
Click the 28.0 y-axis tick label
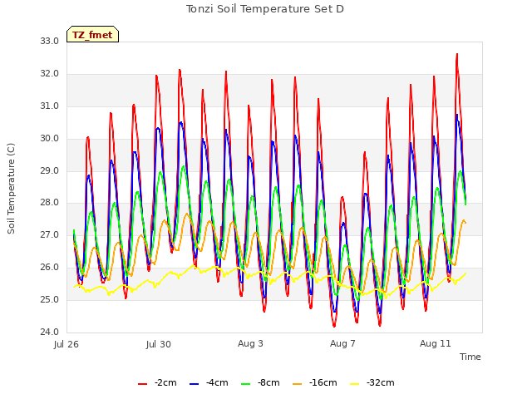(50, 203)
